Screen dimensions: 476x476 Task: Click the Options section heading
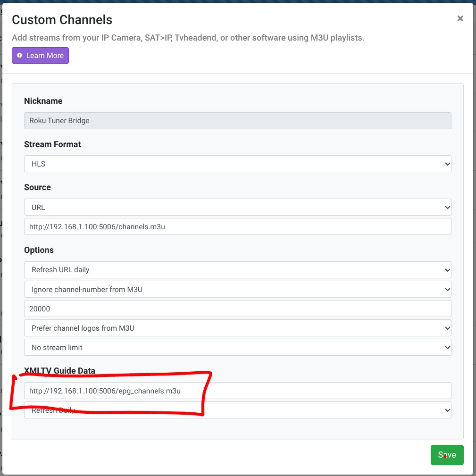pos(39,250)
